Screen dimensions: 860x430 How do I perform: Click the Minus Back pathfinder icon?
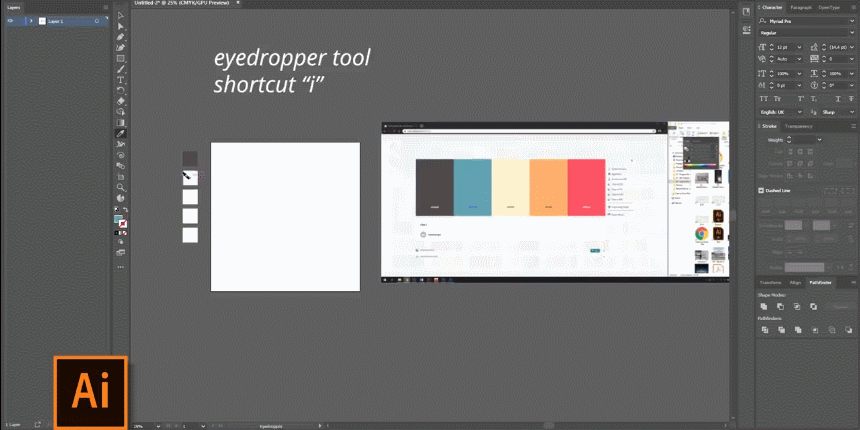pyautogui.click(x=848, y=330)
